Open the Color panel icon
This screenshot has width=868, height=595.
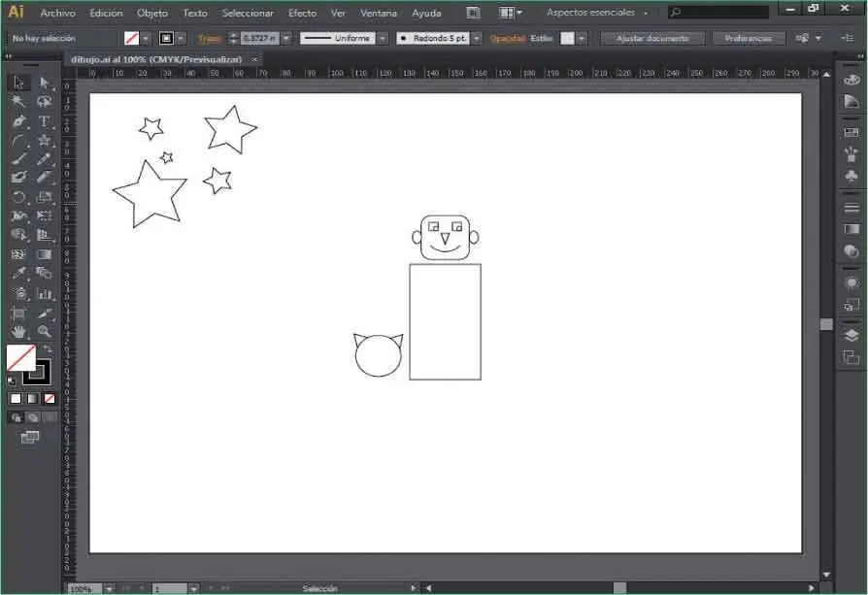click(x=851, y=80)
